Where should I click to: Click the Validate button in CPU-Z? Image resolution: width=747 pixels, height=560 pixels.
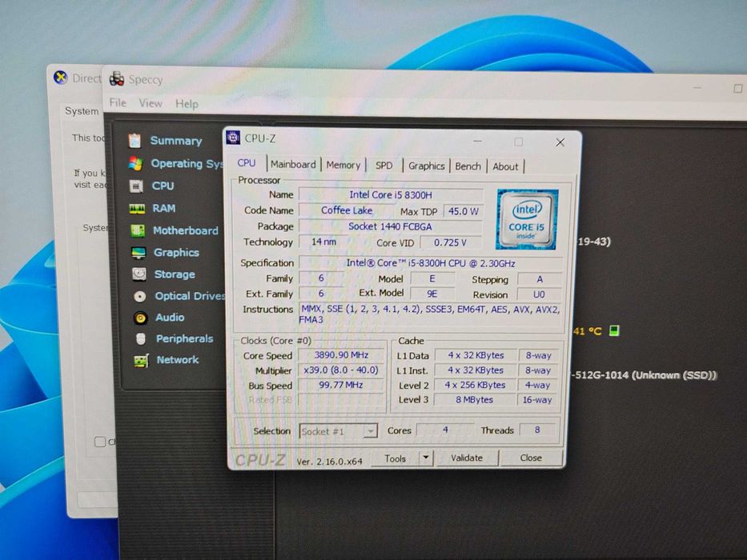467,458
